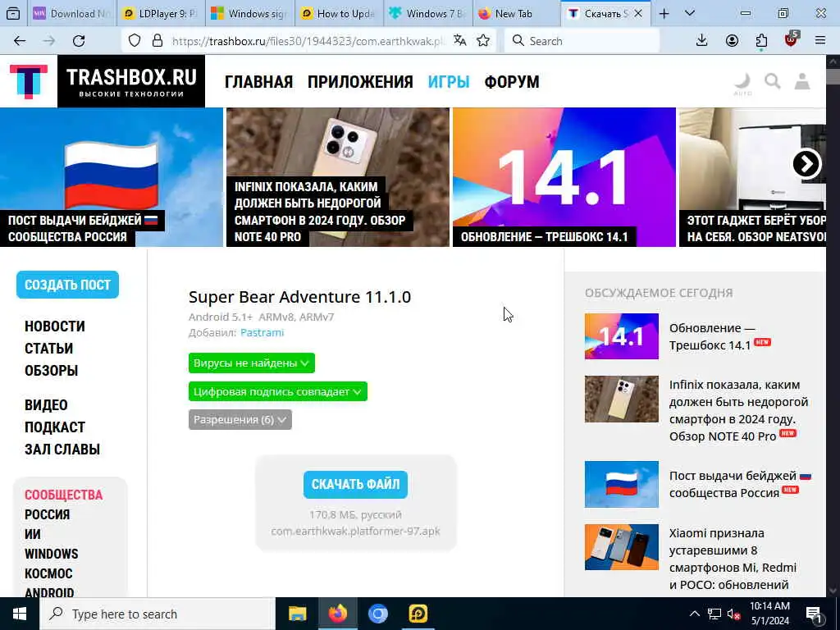Screen dimensions: 840x630
Task: Switch to Windows sign tab
Action: click(249, 14)
